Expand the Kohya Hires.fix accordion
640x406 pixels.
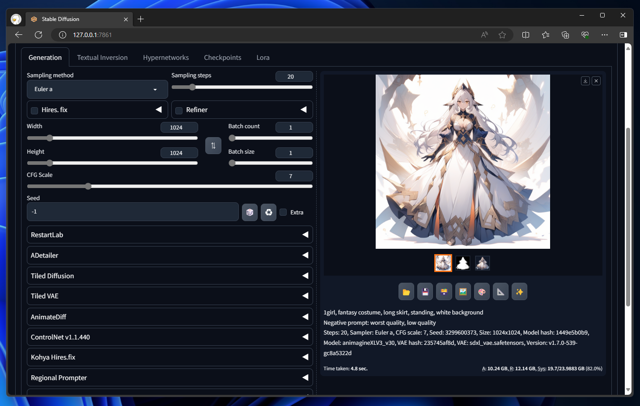click(169, 357)
